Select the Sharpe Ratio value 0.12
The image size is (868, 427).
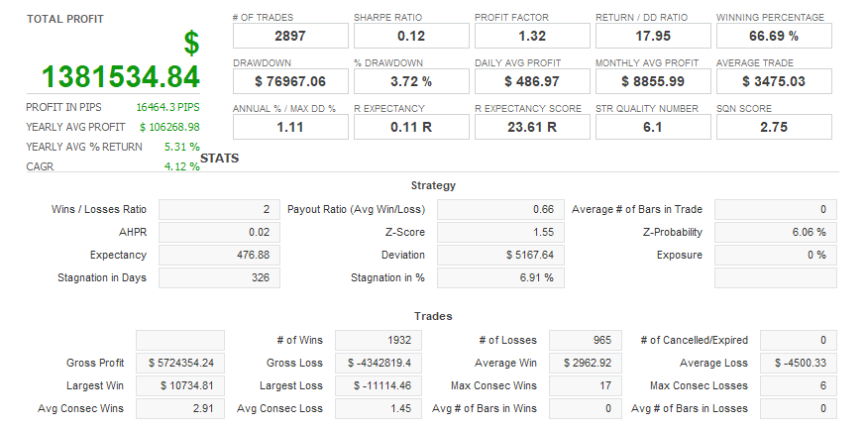(x=410, y=36)
